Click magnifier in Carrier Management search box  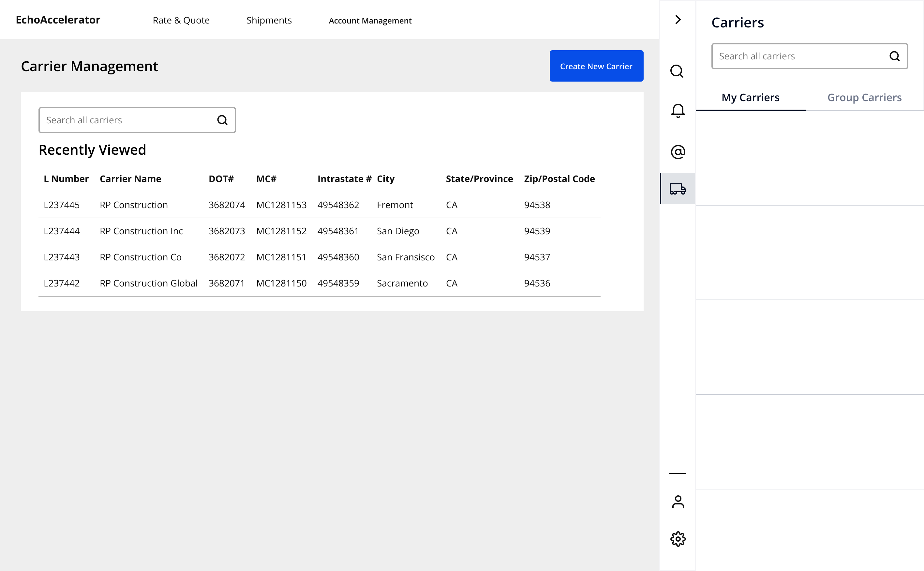[222, 120]
